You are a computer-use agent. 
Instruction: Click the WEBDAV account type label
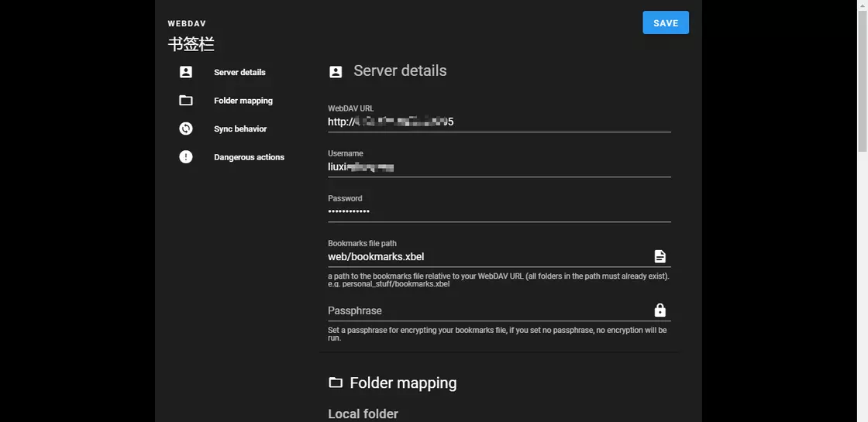pyautogui.click(x=187, y=24)
